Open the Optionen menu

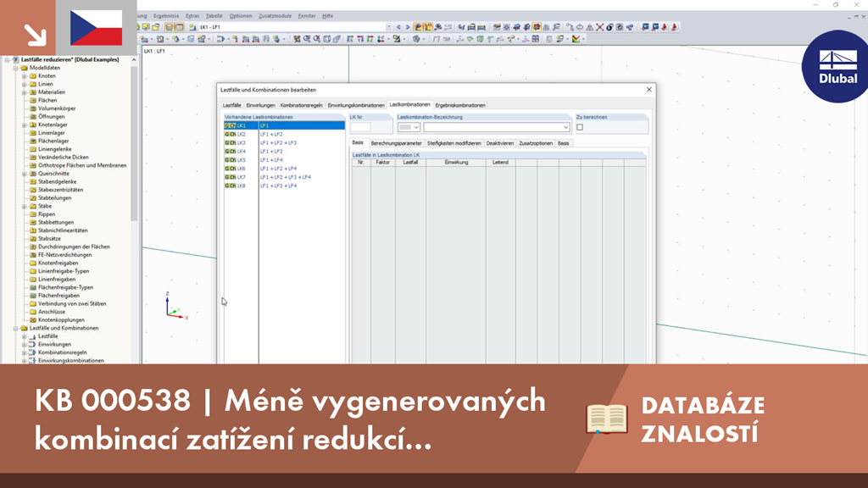coord(240,16)
